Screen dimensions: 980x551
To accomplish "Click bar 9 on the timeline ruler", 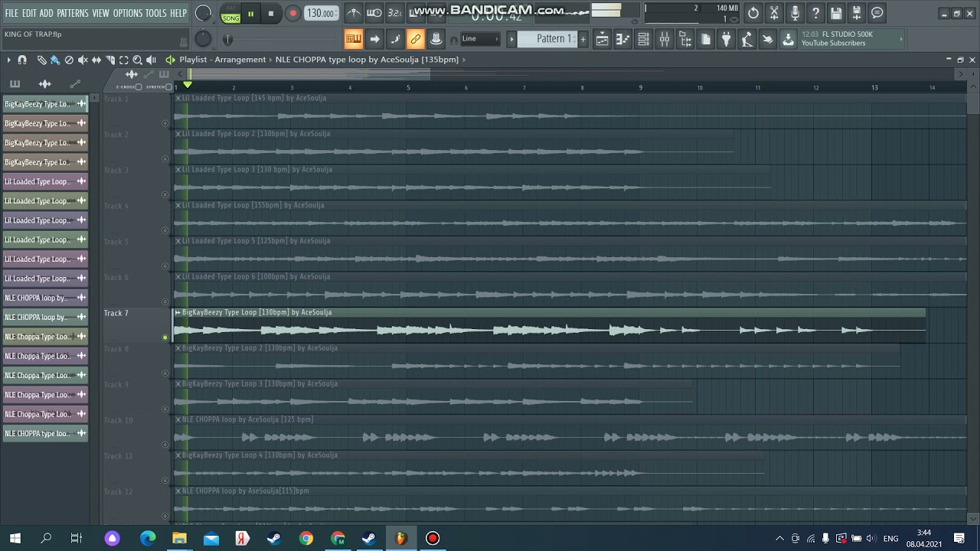I will (641, 87).
